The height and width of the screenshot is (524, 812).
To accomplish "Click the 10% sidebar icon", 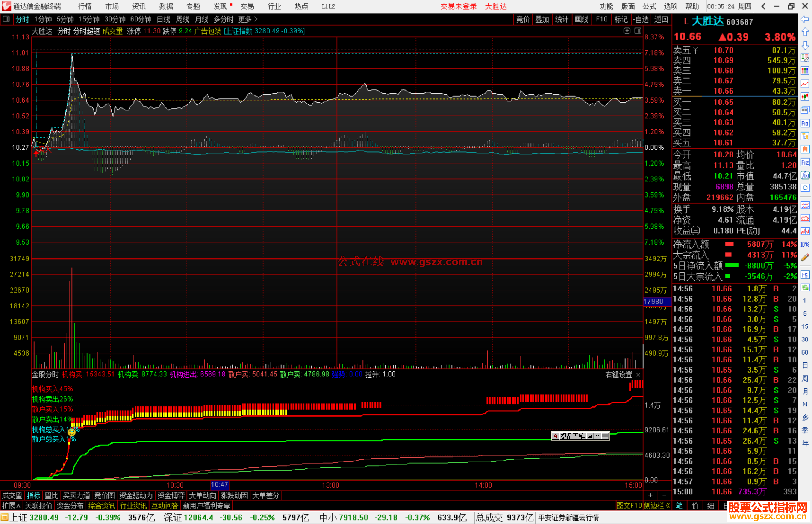I will tap(805, 245).
